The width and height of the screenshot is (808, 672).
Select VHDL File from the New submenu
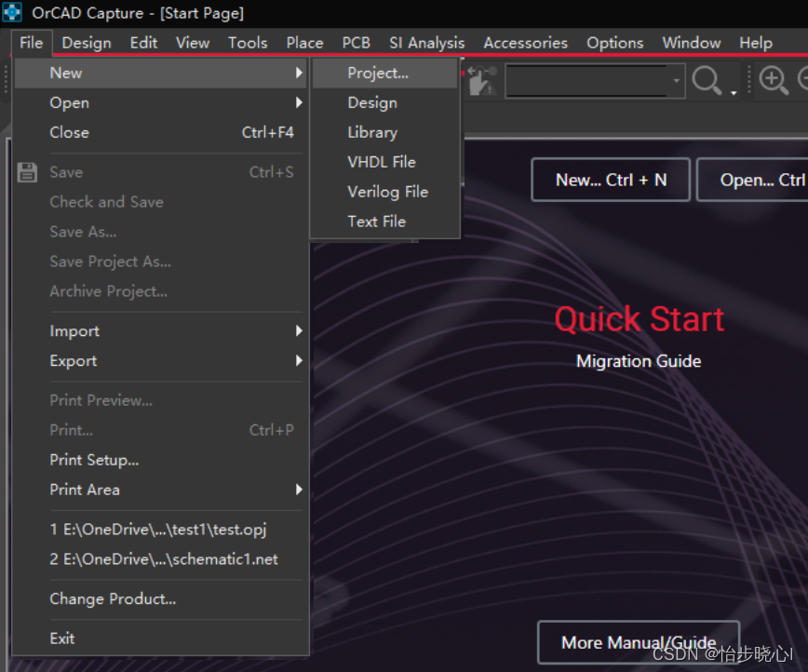382,162
